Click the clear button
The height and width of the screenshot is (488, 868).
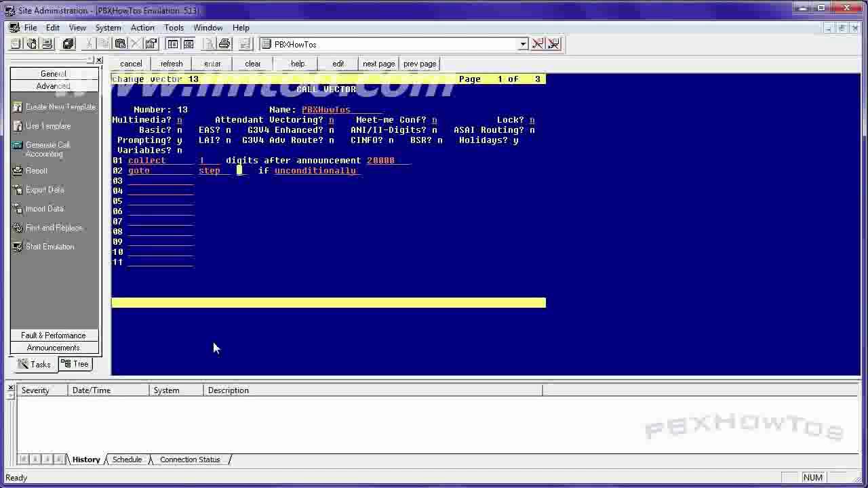pos(253,64)
